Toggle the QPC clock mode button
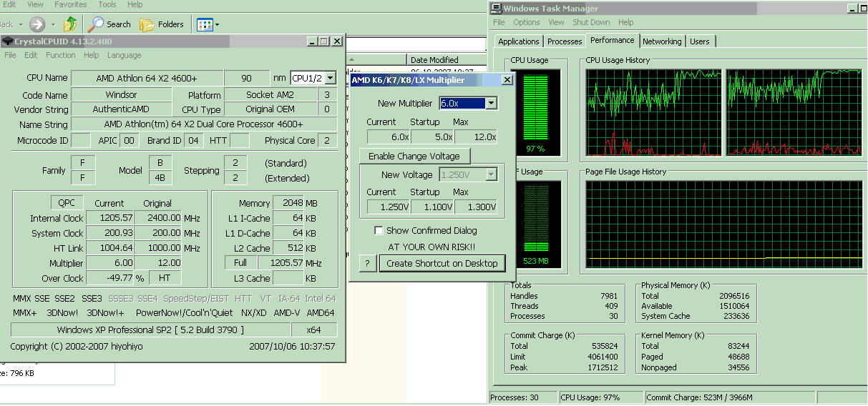868x406 pixels. click(67, 203)
